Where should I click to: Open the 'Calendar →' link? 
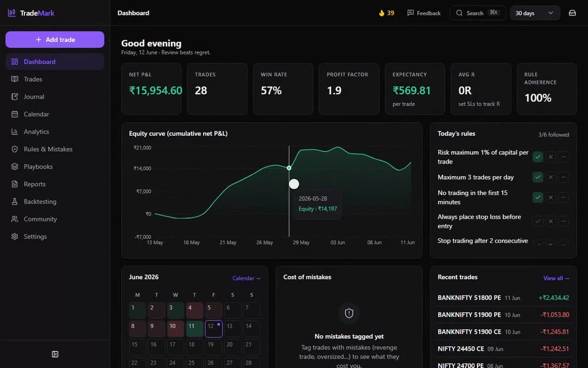click(247, 278)
